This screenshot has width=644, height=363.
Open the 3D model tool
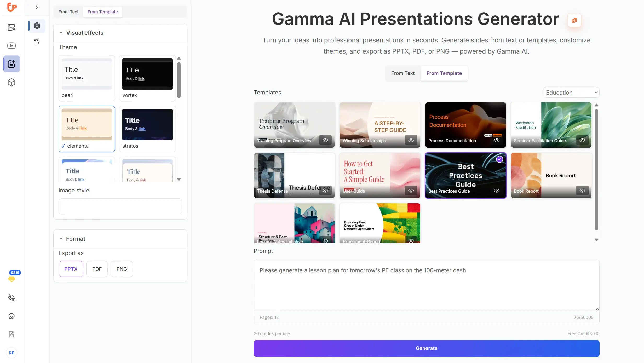click(x=11, y=82)
